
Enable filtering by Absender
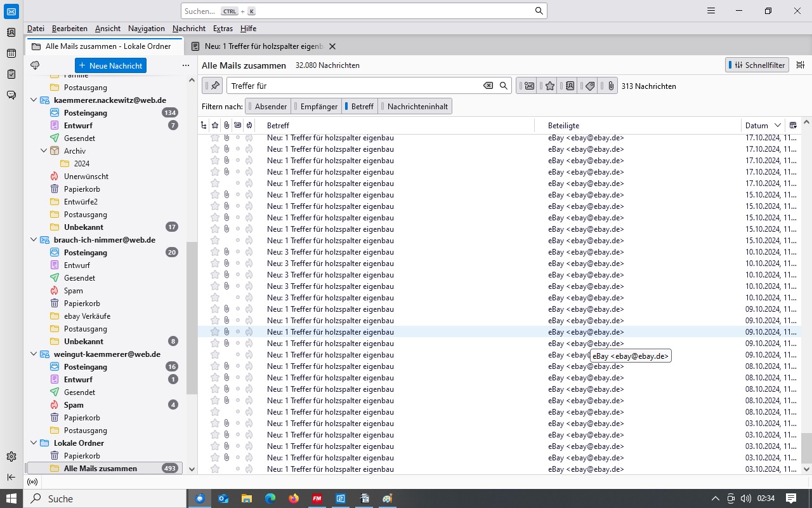pyautogui.click(x=269, y=106)
